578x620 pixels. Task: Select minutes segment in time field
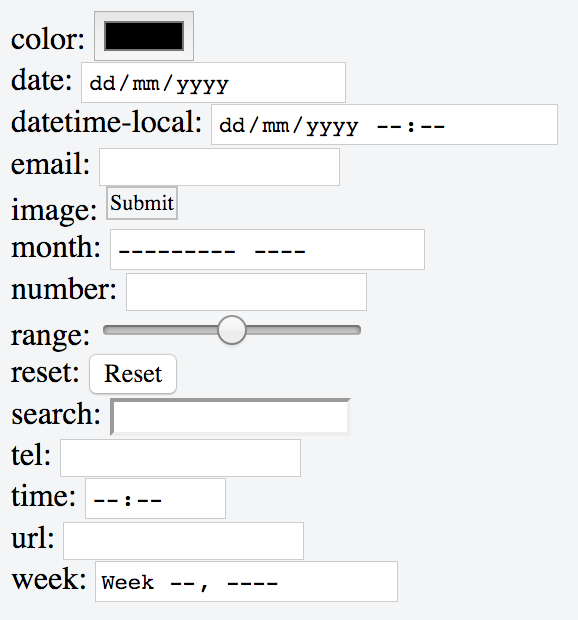[149, 501]
